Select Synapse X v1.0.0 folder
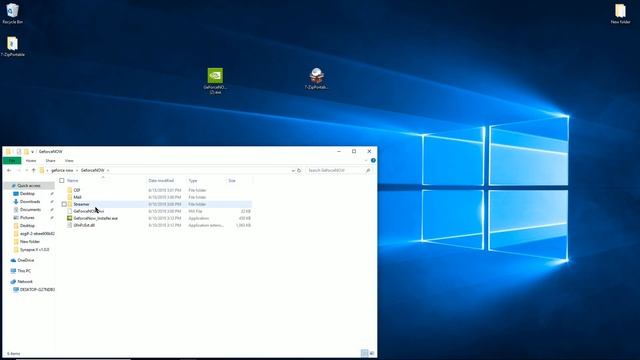The height and width of the screenshot is (360, 640). [34, 249]
